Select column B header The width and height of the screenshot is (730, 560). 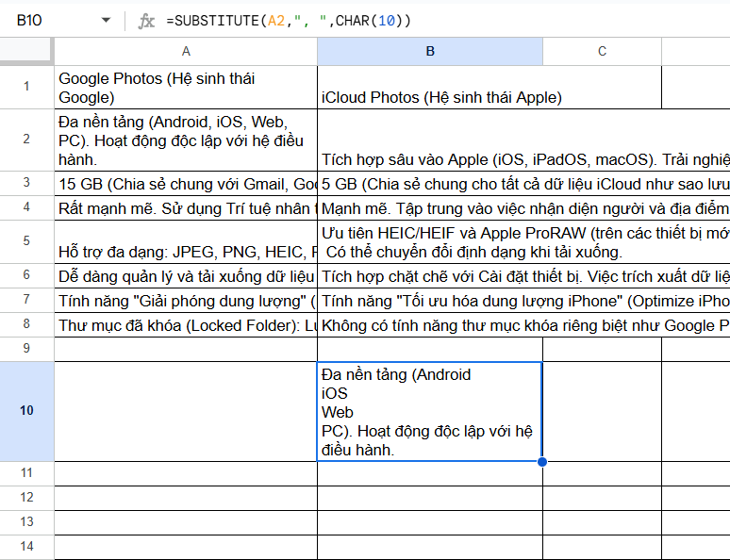coord(430,51)
